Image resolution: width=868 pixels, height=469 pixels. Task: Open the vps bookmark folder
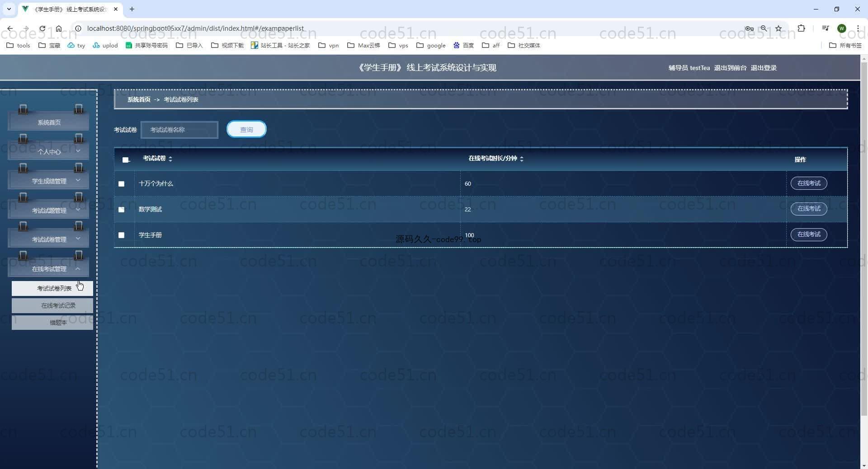coord(398,45)
